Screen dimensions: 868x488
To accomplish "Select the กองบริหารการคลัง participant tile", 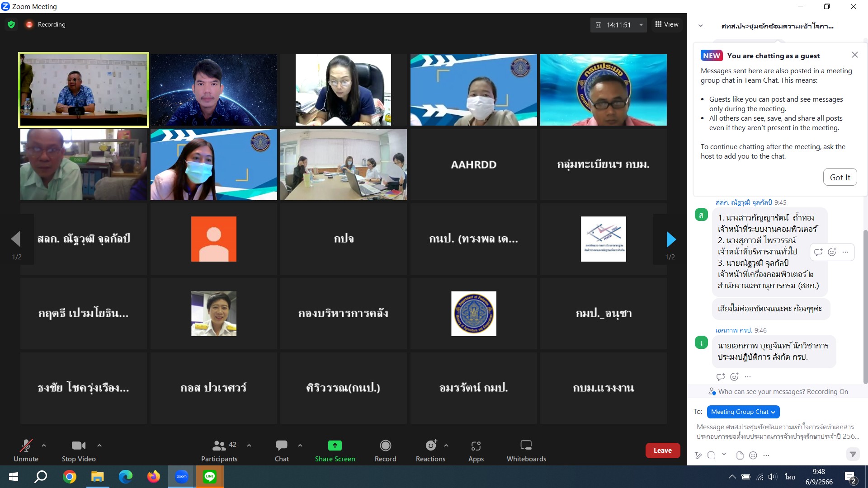I will [x=343, y=314].
